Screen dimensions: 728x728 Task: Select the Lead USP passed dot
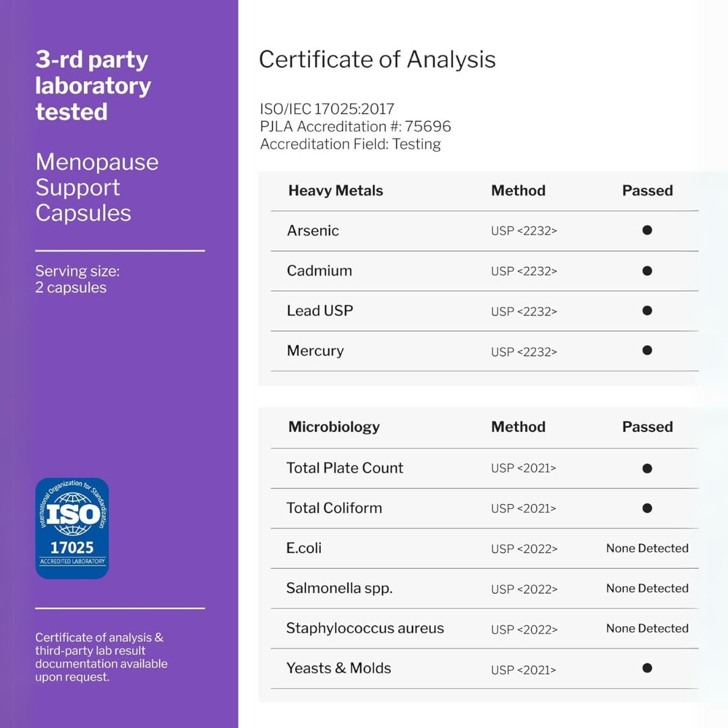coord(647,311)
